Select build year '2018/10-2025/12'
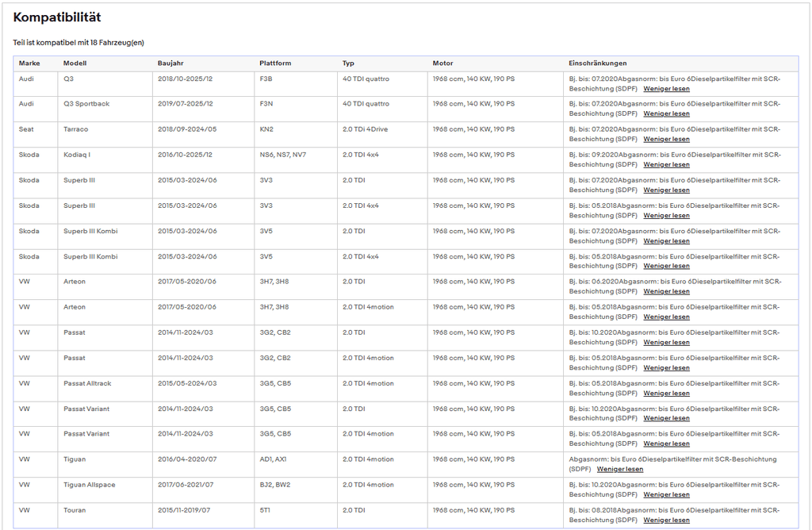 (185, 79)
